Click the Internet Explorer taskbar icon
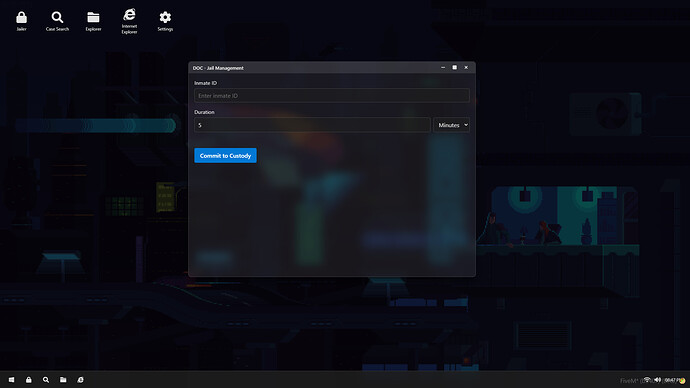 (80, 380)
